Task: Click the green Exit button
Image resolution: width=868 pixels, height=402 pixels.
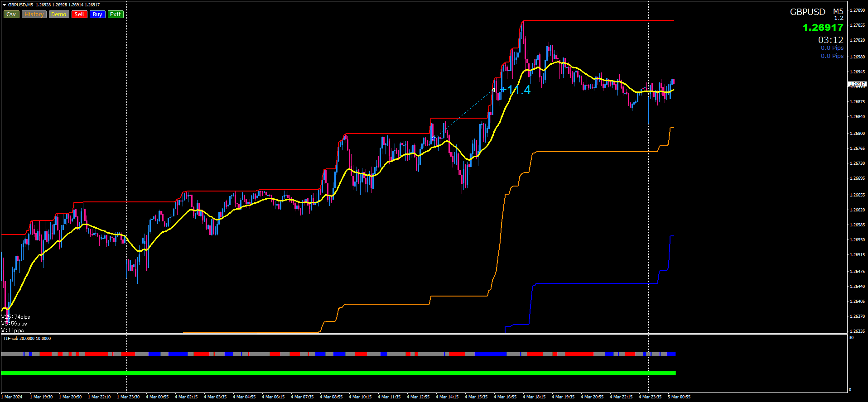Action: (116, 14)
